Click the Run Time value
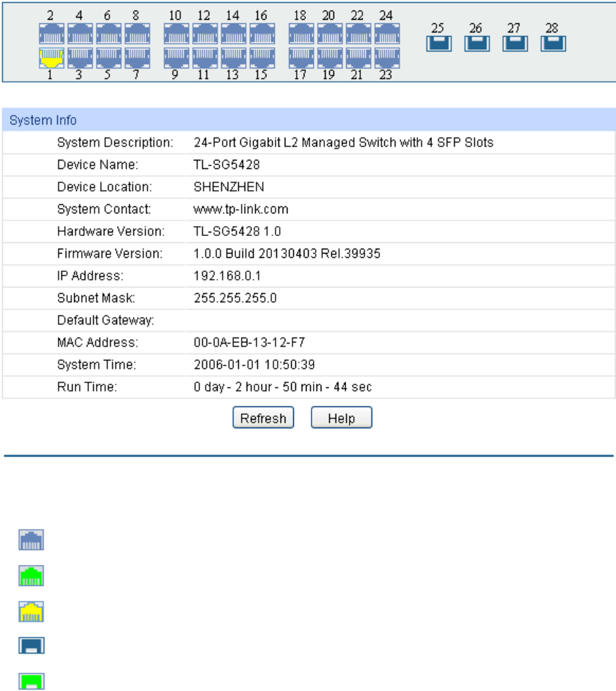Viewport: 616px width, 691px height. pyautogui.click(x=283, y=387)
